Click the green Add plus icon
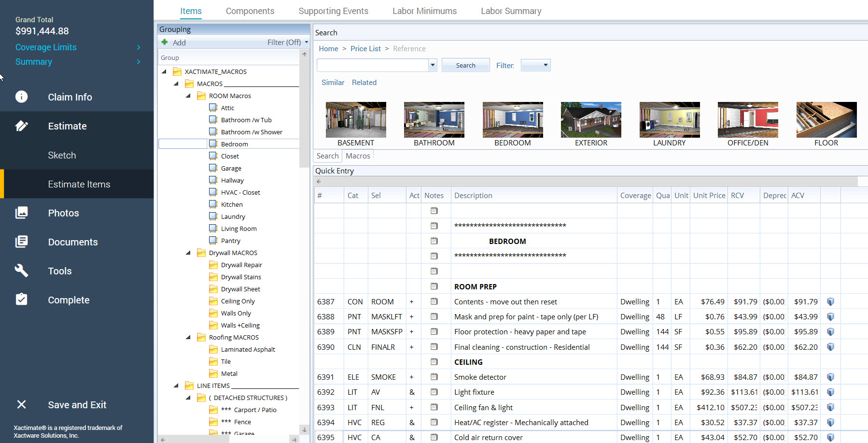The height and width of the screenshot is (443, 868). [165, 43]
